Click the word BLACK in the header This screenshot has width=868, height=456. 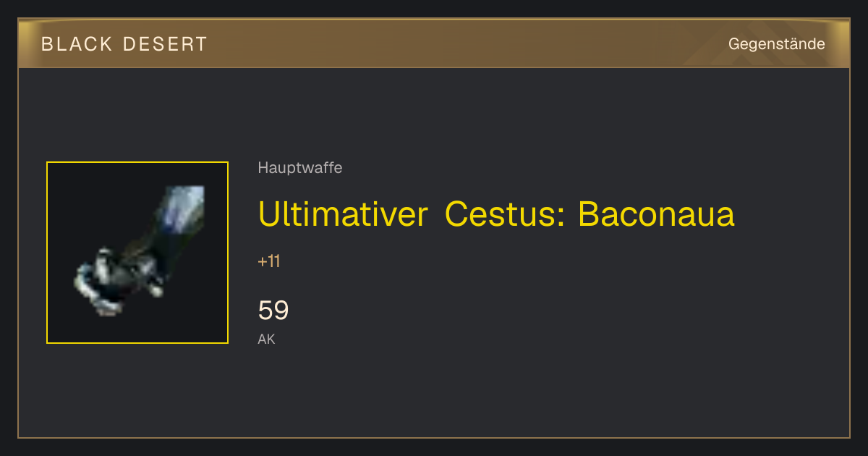pos(77,44)
